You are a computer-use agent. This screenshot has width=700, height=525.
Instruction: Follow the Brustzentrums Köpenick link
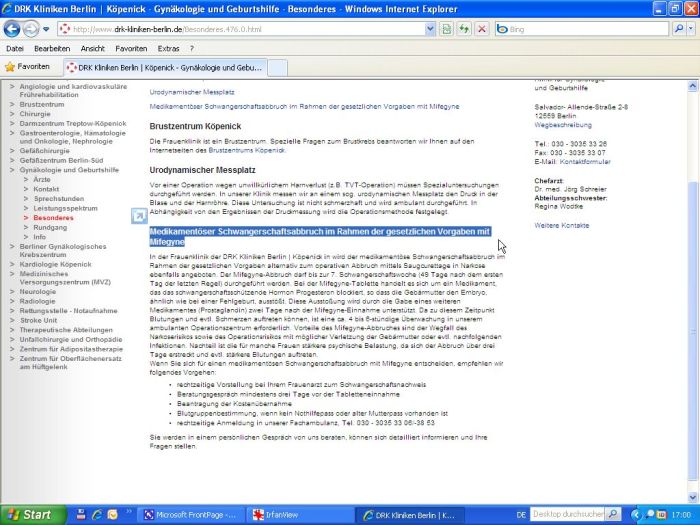coord(246,150)
